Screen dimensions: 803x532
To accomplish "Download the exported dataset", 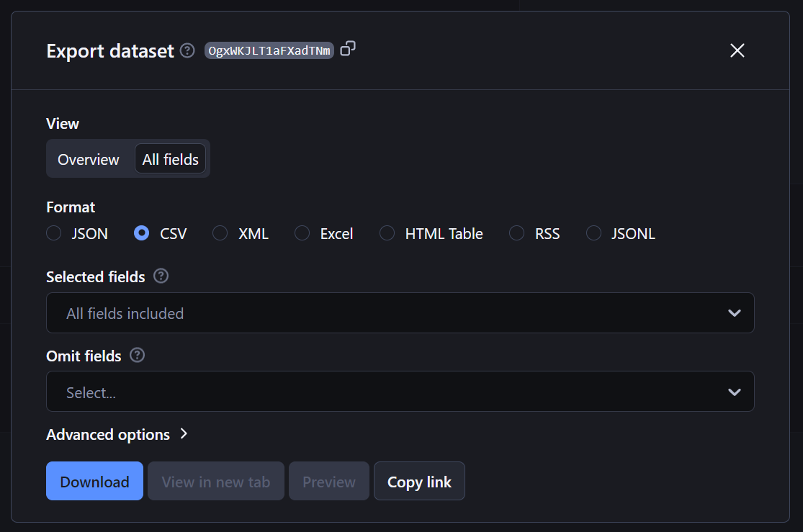I will tap(94, 481).
